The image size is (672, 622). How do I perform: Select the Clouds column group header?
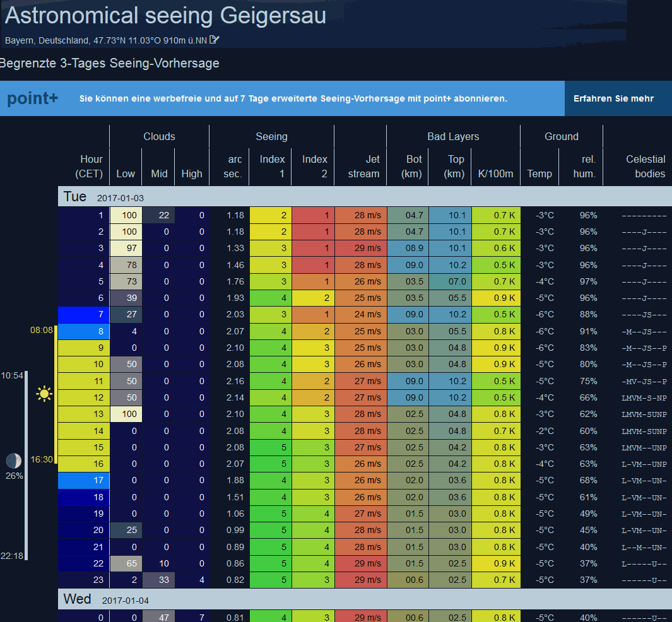(159, 136)
